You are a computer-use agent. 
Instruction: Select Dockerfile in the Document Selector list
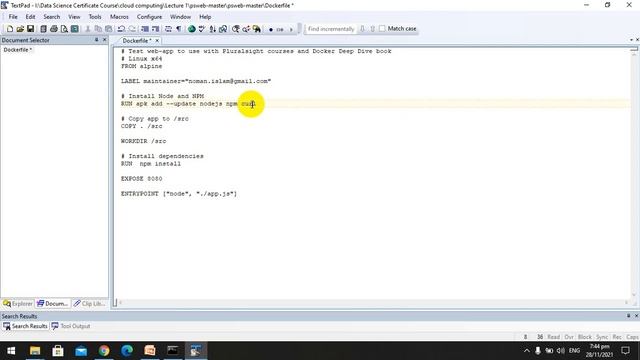click(x=18, y=50)
